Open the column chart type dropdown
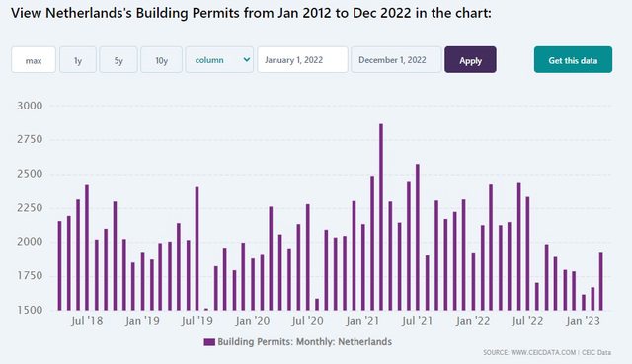 219,60
